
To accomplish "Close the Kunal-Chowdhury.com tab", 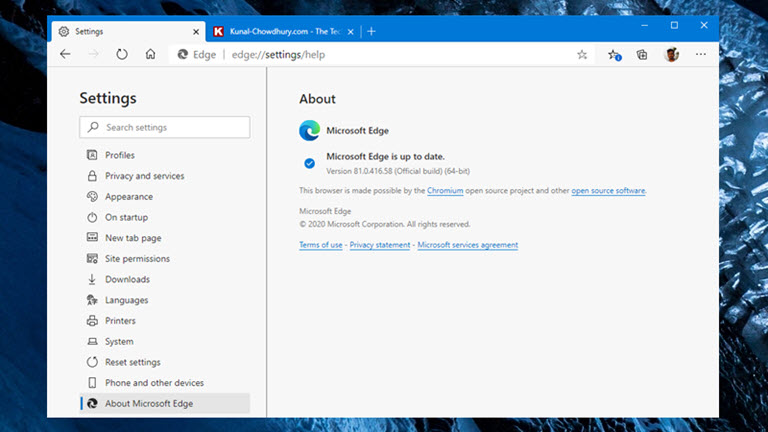I will (351, 32).
